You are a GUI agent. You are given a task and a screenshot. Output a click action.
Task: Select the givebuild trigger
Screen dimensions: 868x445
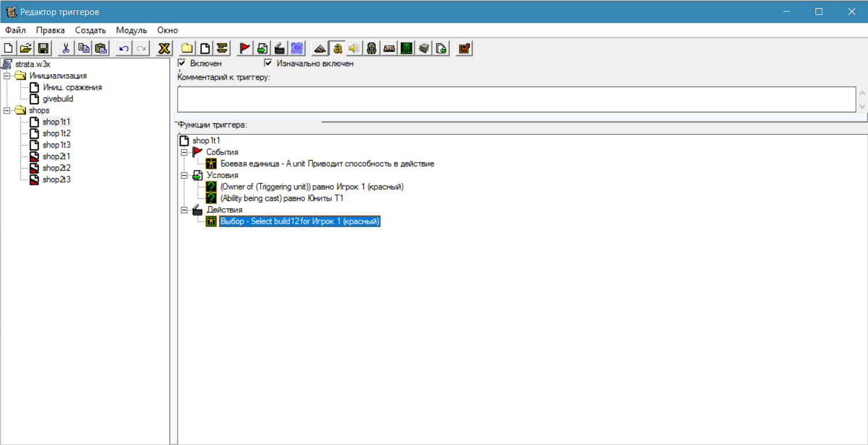(58, 99)
